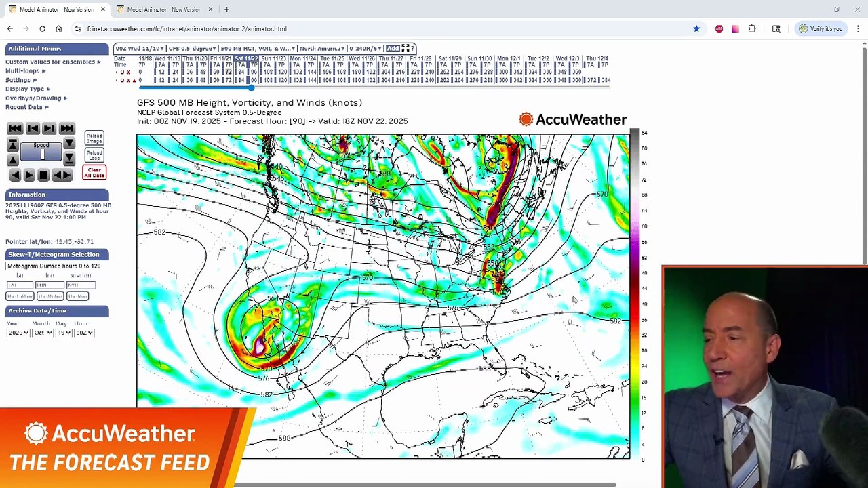Step back one frame

click(33, 128)
